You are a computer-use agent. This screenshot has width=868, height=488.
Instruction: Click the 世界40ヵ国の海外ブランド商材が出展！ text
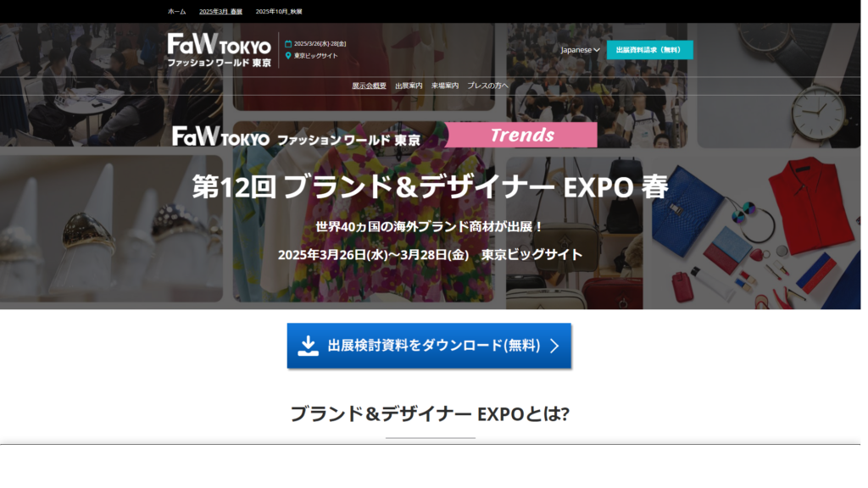point(430,227)
